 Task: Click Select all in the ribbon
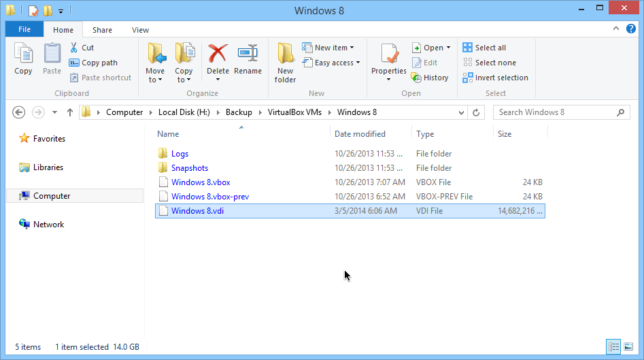pos(484,48)
